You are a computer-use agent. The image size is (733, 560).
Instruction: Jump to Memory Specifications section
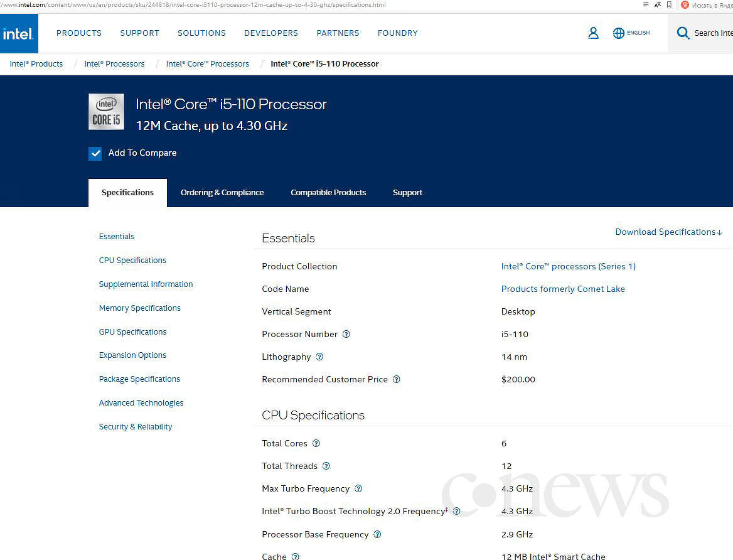point(140,308)
